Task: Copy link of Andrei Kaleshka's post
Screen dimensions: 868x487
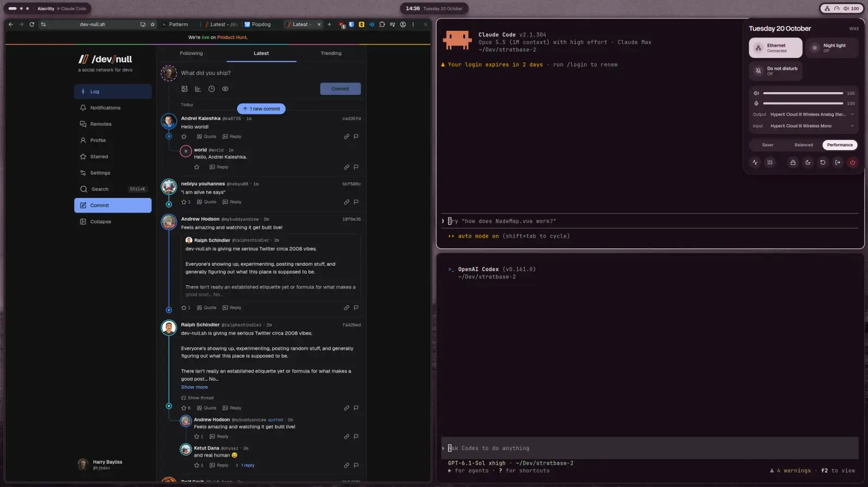Action: (x=346, y=137)
